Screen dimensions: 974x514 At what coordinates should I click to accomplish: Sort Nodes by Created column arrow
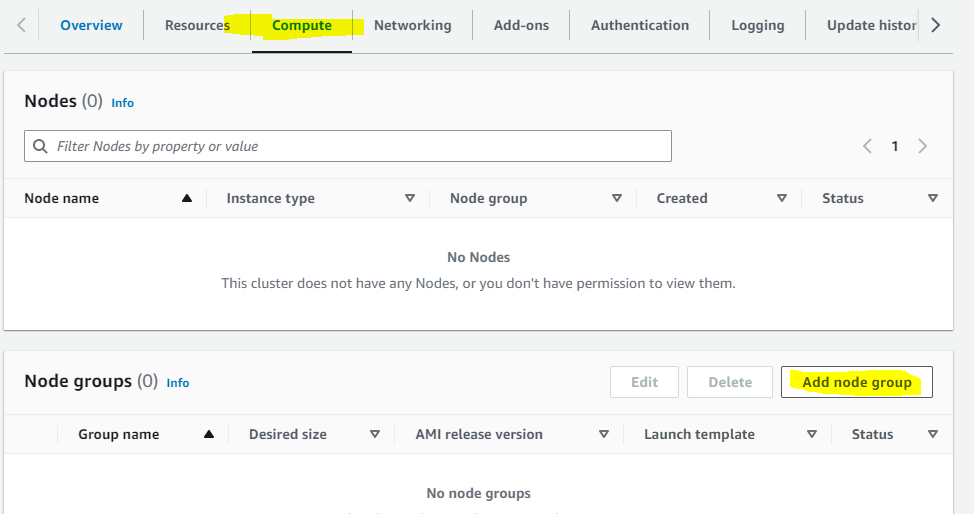(782, 198)
